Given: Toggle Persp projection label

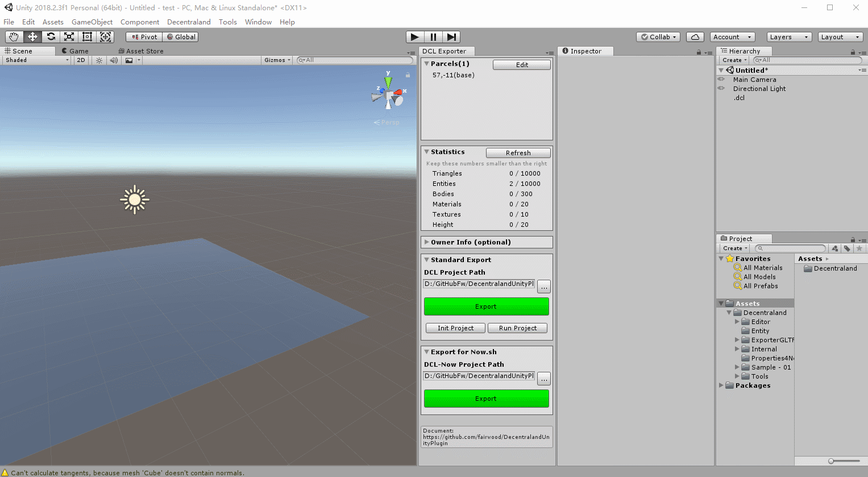Looking at the screenshot, I should pyautogui.click(x=387, y=122).
